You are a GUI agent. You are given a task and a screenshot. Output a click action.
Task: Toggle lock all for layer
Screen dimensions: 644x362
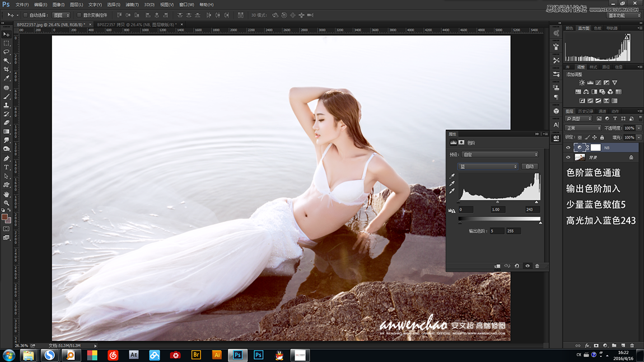click(601, 138)
